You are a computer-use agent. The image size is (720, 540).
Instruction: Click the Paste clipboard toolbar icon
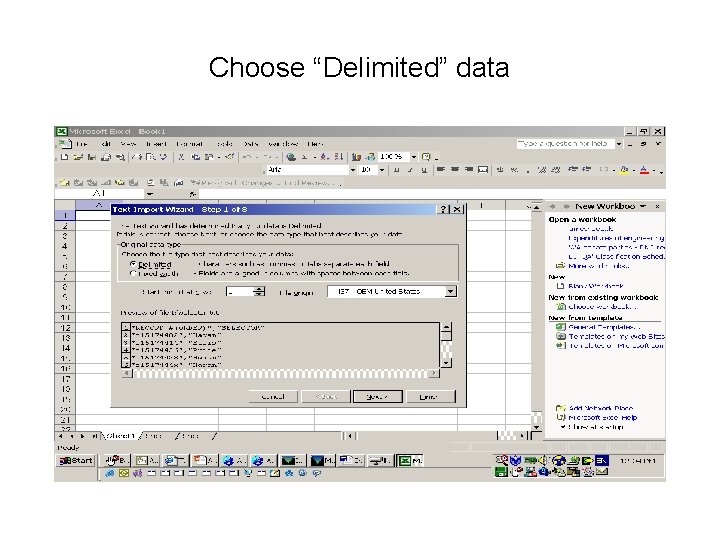tap(209, 157)
